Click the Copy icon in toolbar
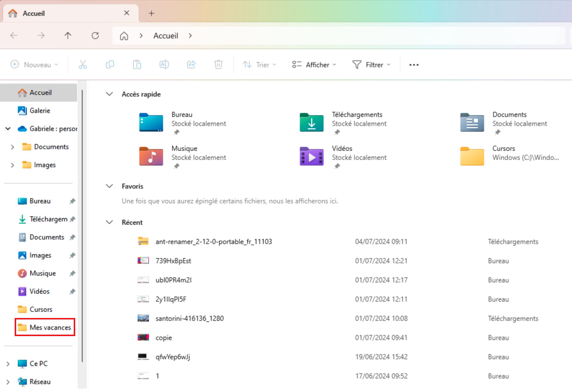572x392 pixels. [110, 65]
